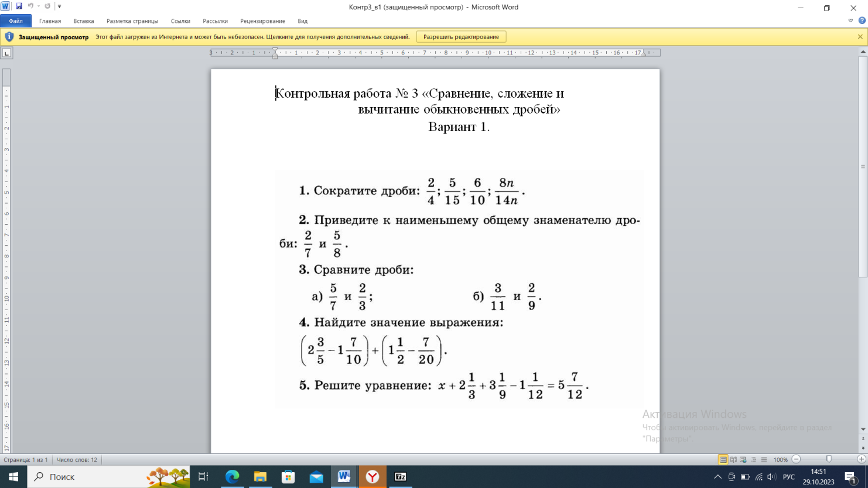Click the Word taskbar icon
The width and height of the screenshot is (868, 488).
344,477
